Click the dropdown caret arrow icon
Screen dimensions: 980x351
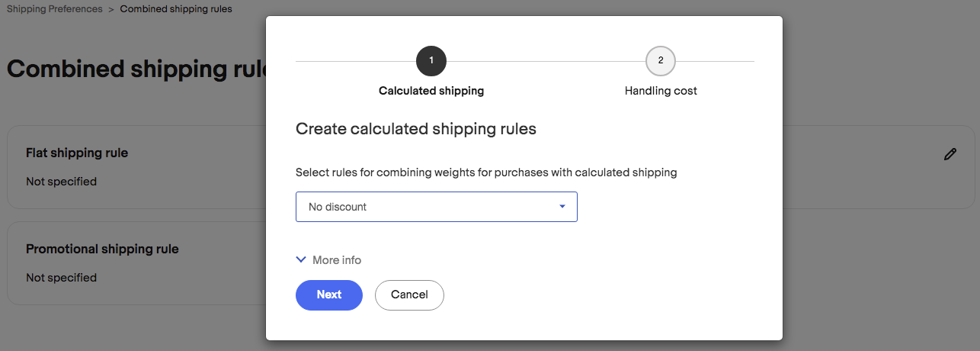pos(562,207)
